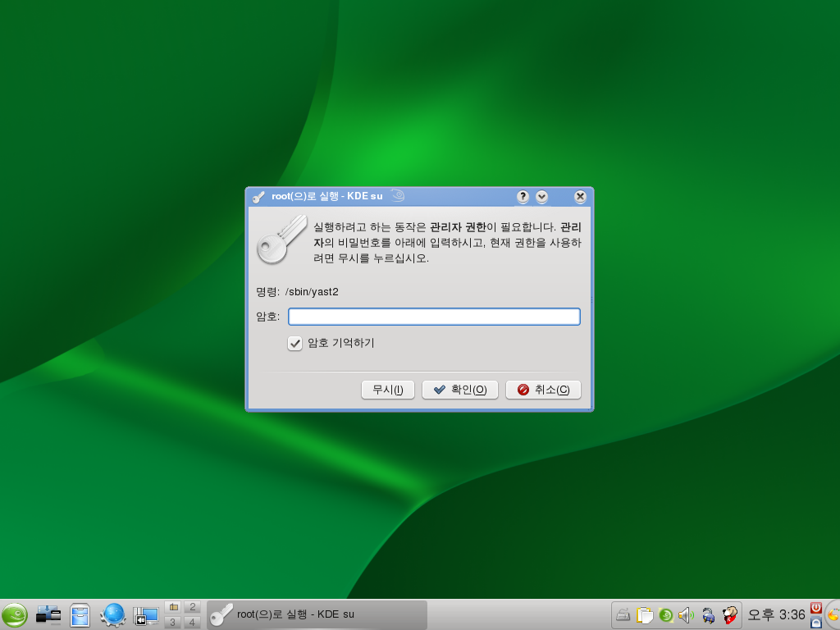
Task: Open the file cabinet (home folder) icon
Action: 80,615
